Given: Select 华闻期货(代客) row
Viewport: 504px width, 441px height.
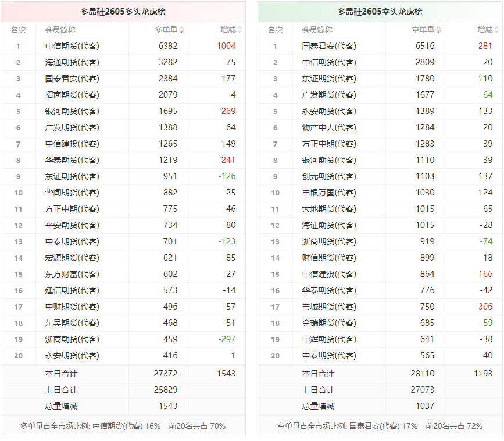Looking at the screenshot, I should pyautogui.click(x=123, y=193).
